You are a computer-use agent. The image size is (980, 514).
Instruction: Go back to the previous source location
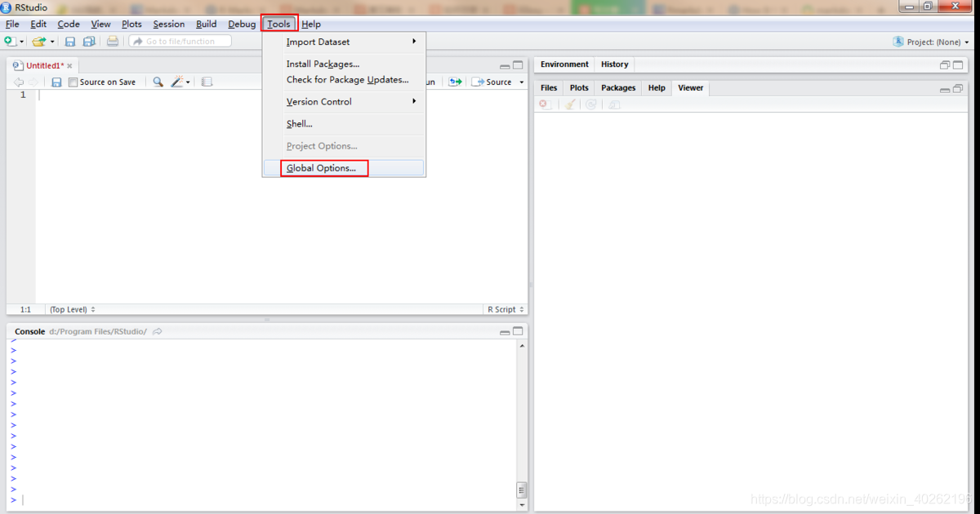click(x=19, y=82)
